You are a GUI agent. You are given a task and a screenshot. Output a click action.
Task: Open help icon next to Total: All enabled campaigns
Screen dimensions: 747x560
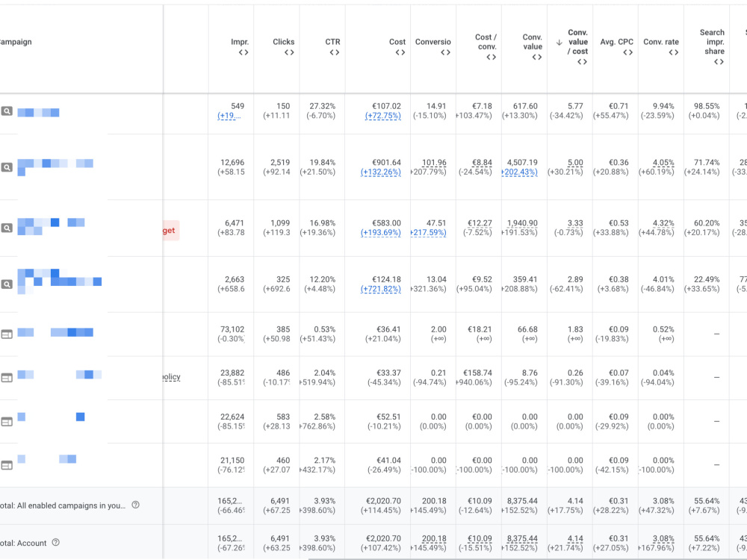point(135,505)
